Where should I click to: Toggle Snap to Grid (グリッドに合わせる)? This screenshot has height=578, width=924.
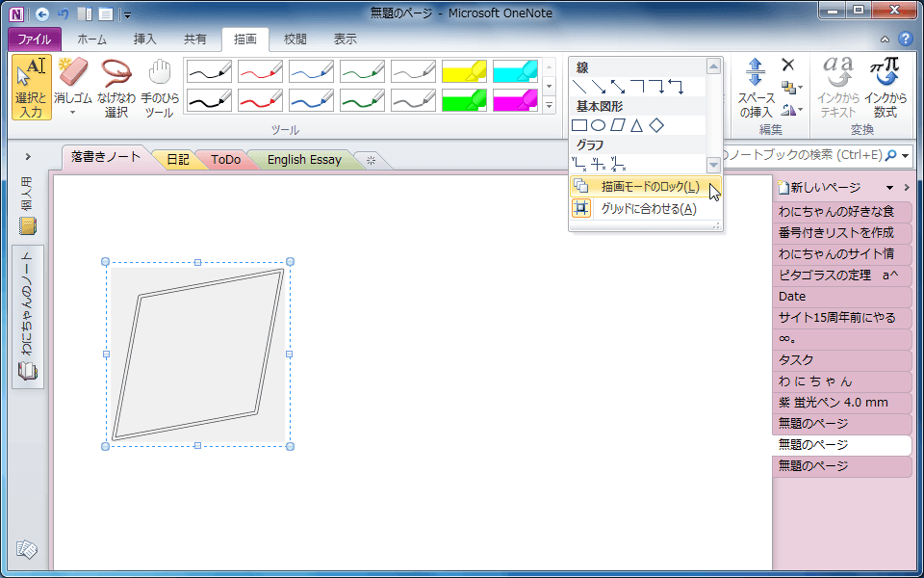pyautogui.click(x=646, y=208)
